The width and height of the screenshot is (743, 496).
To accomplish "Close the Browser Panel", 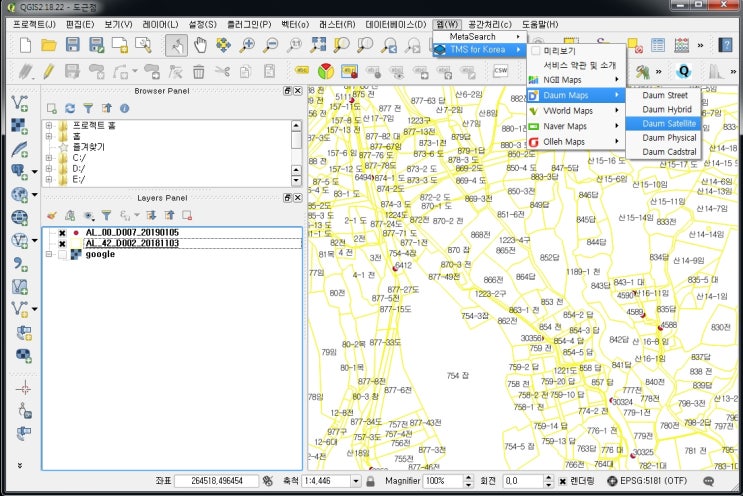I will tap(298, 90).
